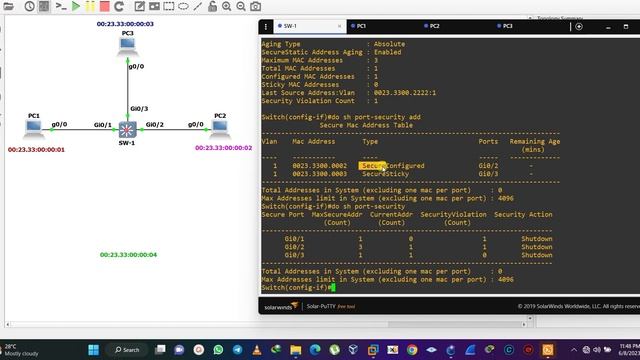Open File Explorer from the taskbar

pyautogui.click(x=296, y=350)
